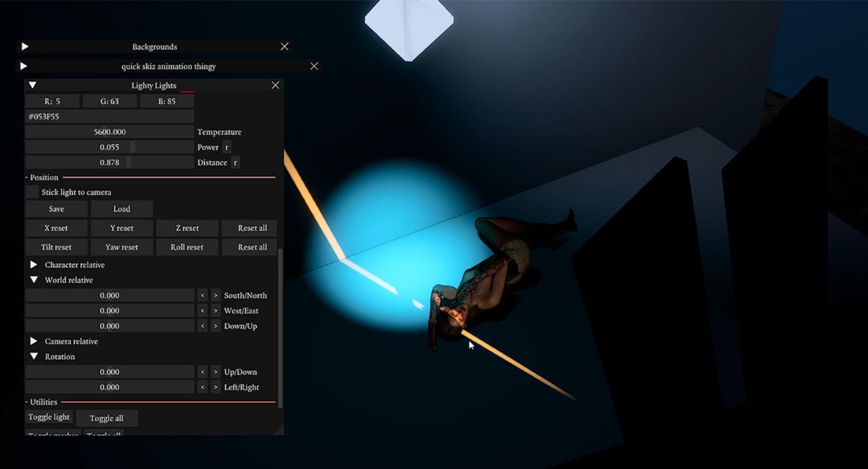The image size is (868, 469).
Task: Collapse the World relative section
Action: tap(34, 280)
